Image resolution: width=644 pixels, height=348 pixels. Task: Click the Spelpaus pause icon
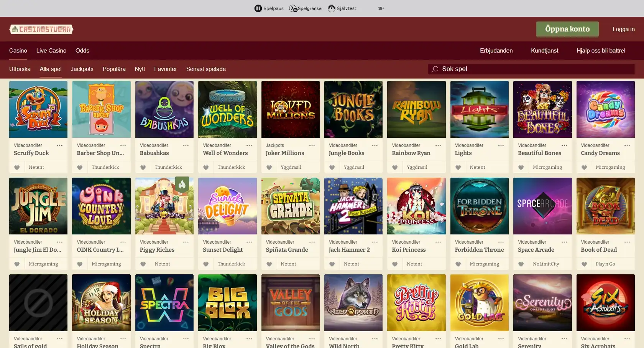tap(258, 8)
